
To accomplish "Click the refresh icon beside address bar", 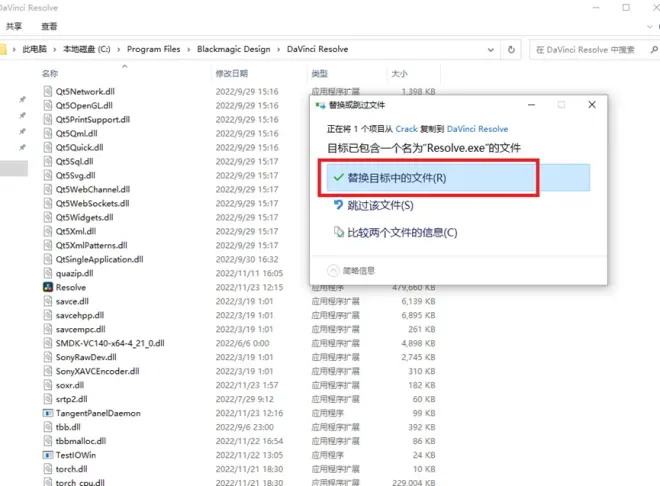I will pyautogui.click(x=511, y=50).
